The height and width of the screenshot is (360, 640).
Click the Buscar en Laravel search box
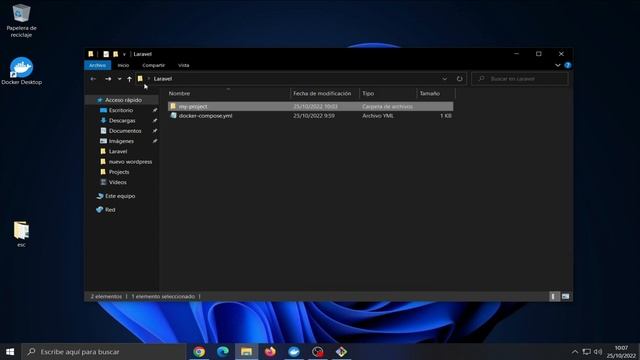coord(520,79)
